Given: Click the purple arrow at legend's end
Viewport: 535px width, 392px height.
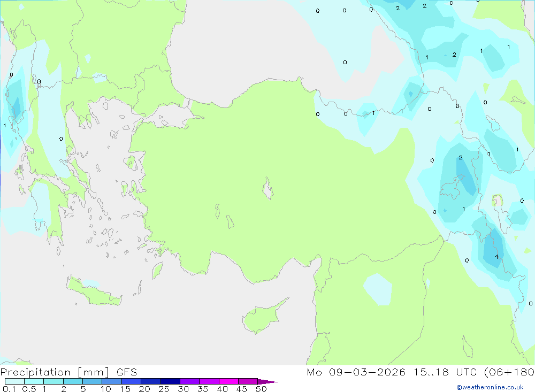Looking at the screenshot, I should tap(267, 382).
